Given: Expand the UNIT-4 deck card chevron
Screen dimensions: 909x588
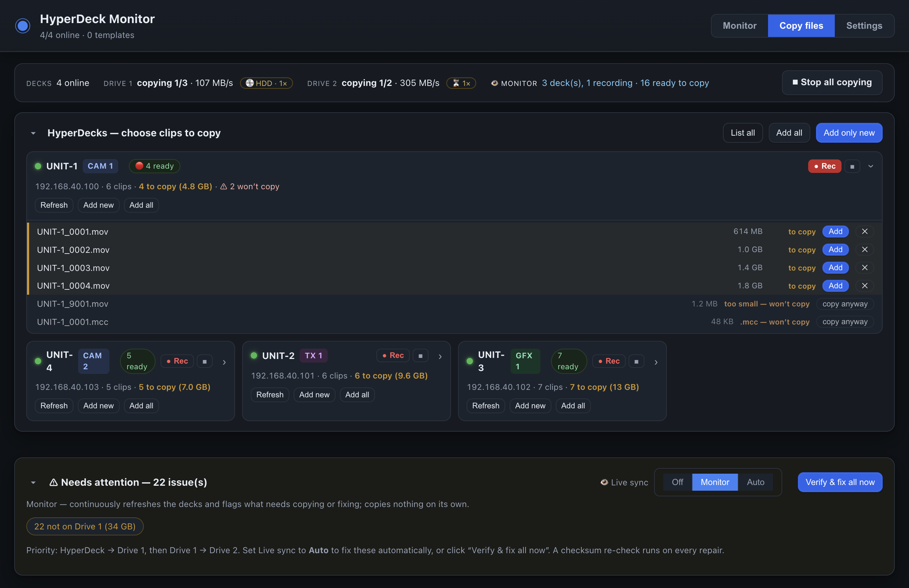Looking at the screenshot, I should (x=224, y=362).
